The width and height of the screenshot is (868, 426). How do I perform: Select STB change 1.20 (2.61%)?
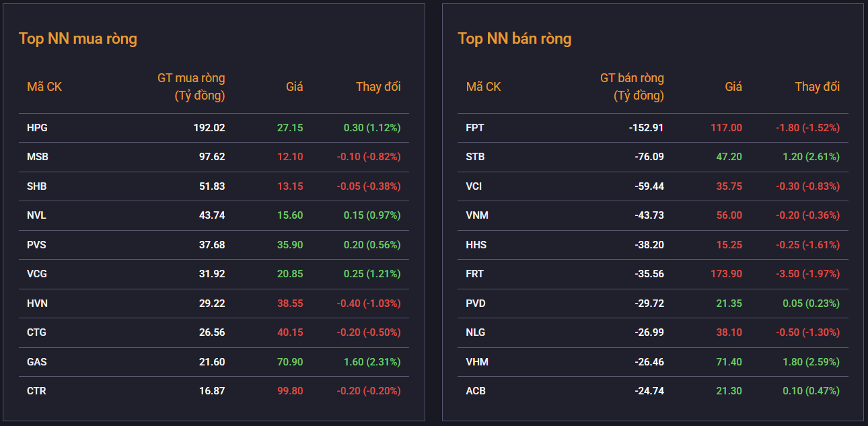point(811,157)
